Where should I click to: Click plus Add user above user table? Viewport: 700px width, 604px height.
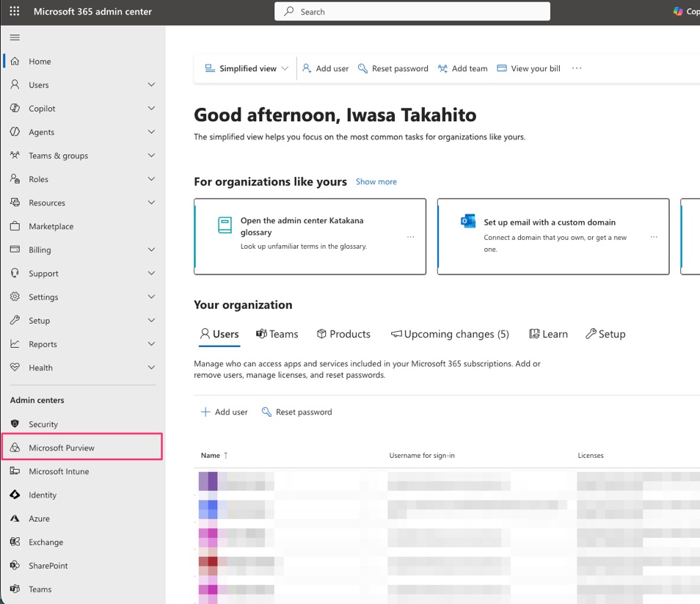[224, 412]
